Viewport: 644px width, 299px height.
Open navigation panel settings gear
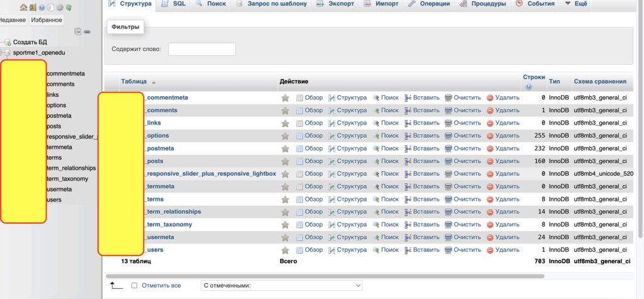pos(59,8)
